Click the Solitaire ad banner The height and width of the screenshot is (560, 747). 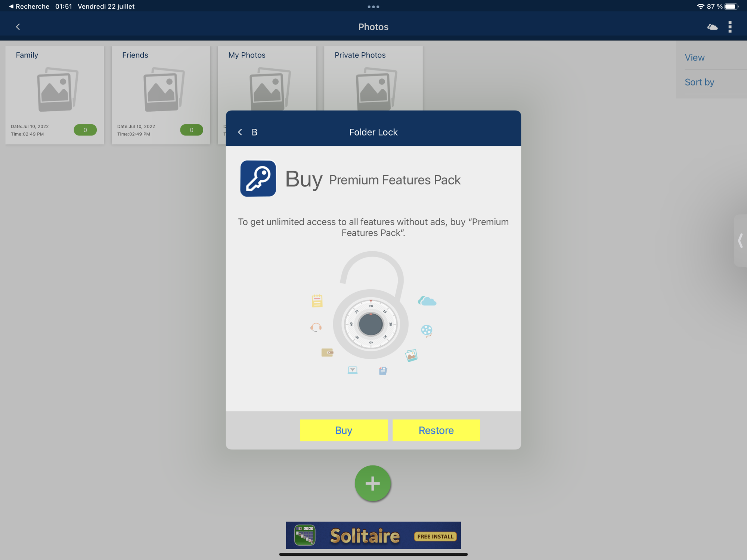coord(373,535)
